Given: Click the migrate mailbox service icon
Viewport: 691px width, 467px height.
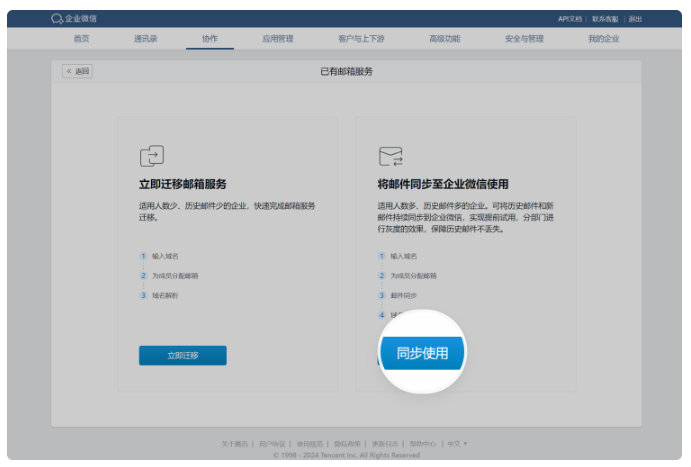Looking at the screenshot, I should [x=151, y=156].
